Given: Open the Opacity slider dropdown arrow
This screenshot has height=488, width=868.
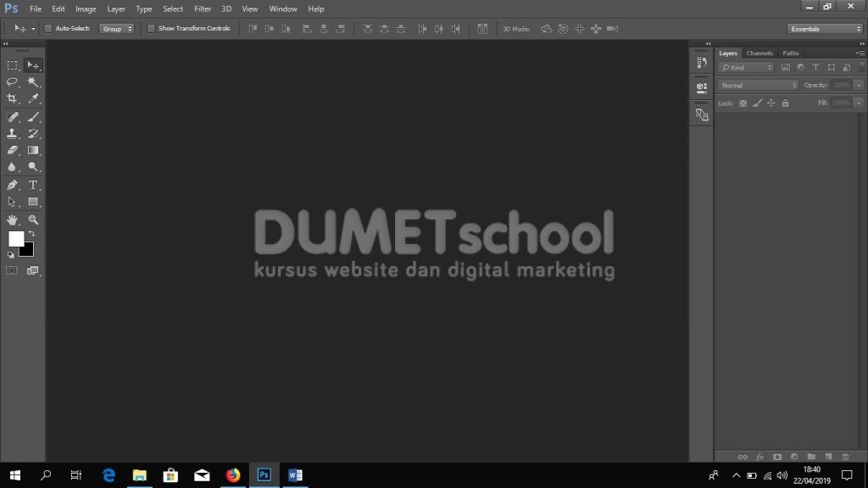Looking at the screenshot, I should [x=859, y=86].
